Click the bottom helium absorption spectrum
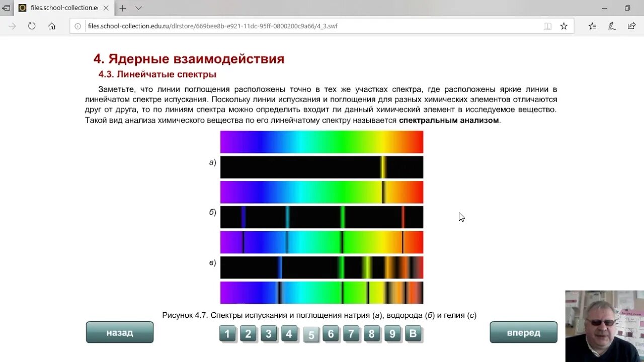This screenshot has height=362, width=644. (321, 293)
